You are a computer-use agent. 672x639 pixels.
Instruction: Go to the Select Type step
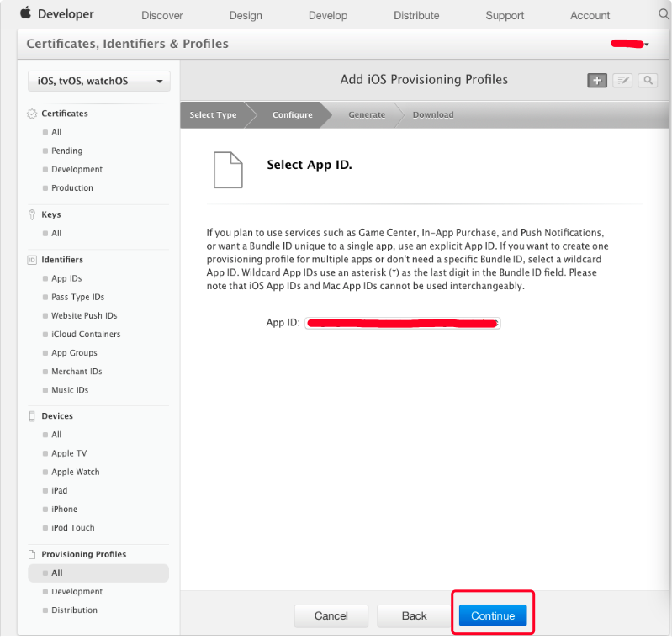[213, 115]
